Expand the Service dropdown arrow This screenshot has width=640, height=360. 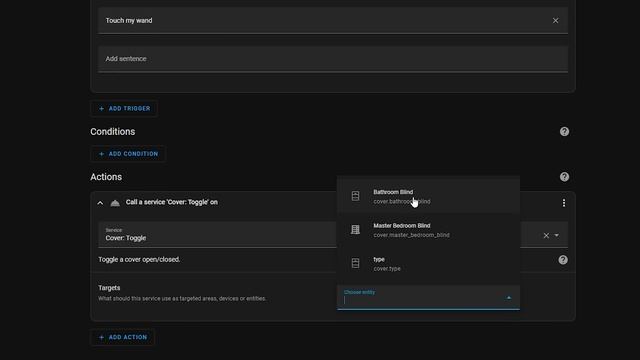[x=557, y=236]
